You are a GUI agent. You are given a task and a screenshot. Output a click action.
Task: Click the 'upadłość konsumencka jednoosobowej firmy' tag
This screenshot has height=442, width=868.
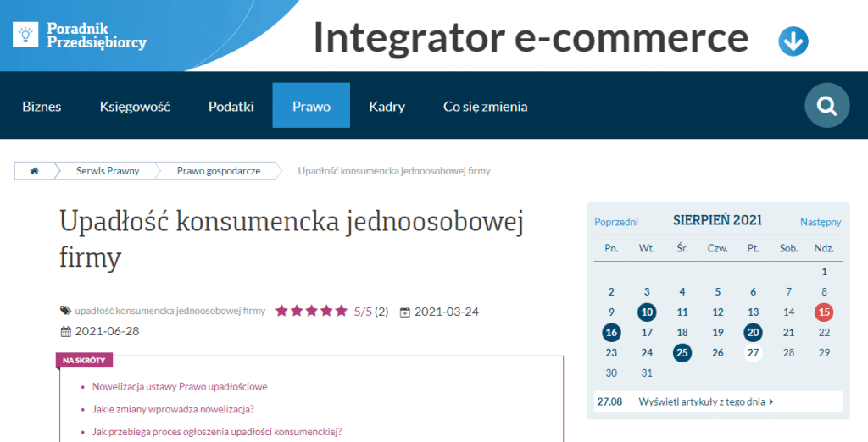coord(170,311)
